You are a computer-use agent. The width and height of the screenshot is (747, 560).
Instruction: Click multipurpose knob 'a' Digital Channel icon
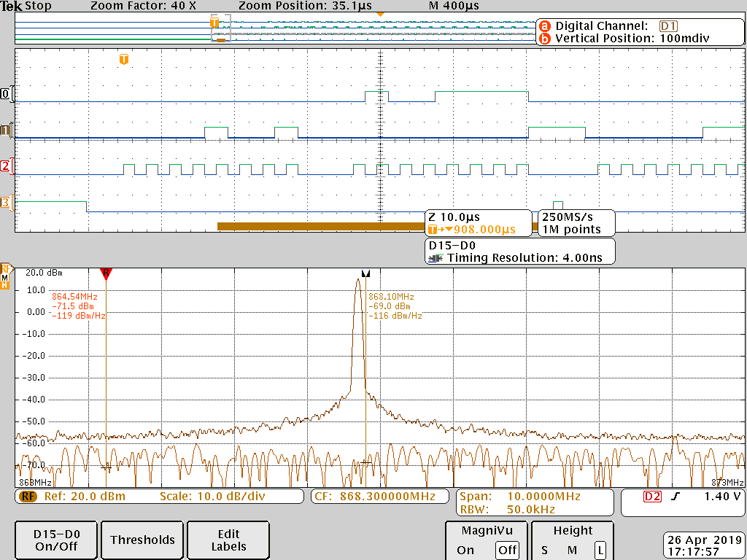[x=544, y=26]
